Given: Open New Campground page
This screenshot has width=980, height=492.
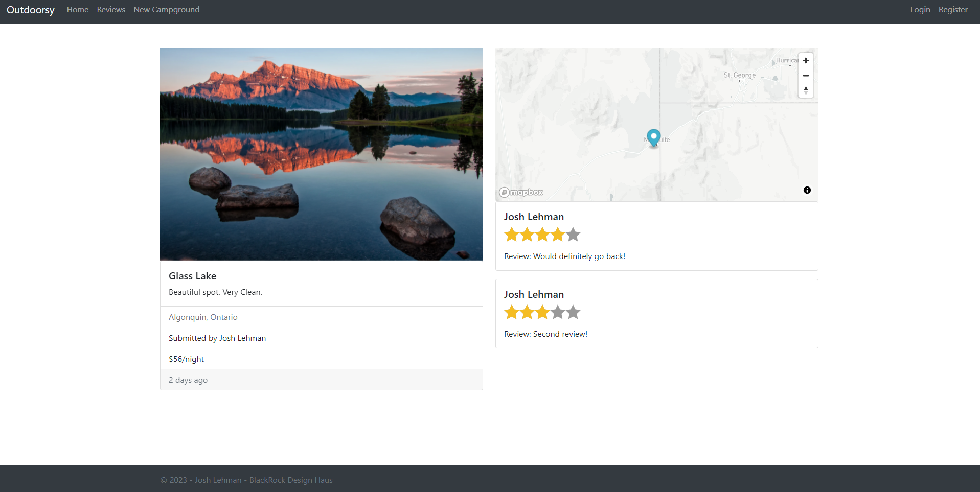Looking at the screenshot, I should pos(167,10).
